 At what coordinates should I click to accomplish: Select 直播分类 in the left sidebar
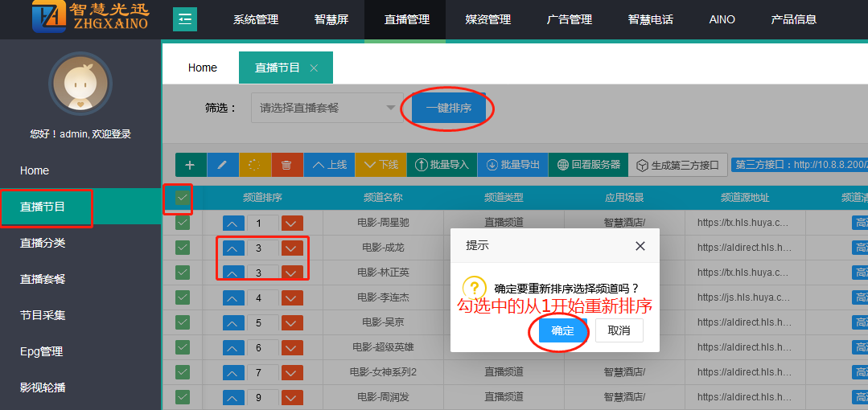(43, 243)
